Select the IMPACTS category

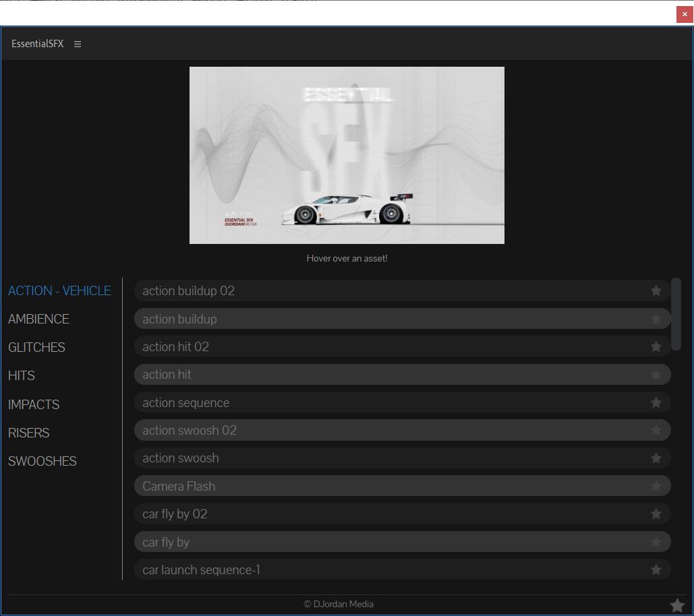34,404
